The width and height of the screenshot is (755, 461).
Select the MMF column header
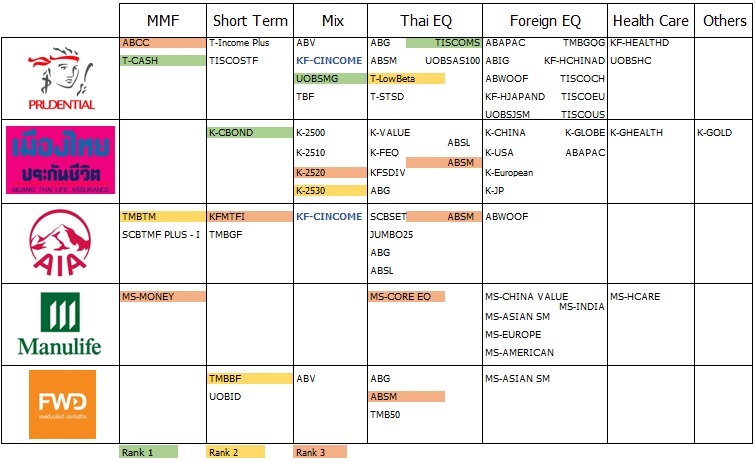(x=163, y=20)
